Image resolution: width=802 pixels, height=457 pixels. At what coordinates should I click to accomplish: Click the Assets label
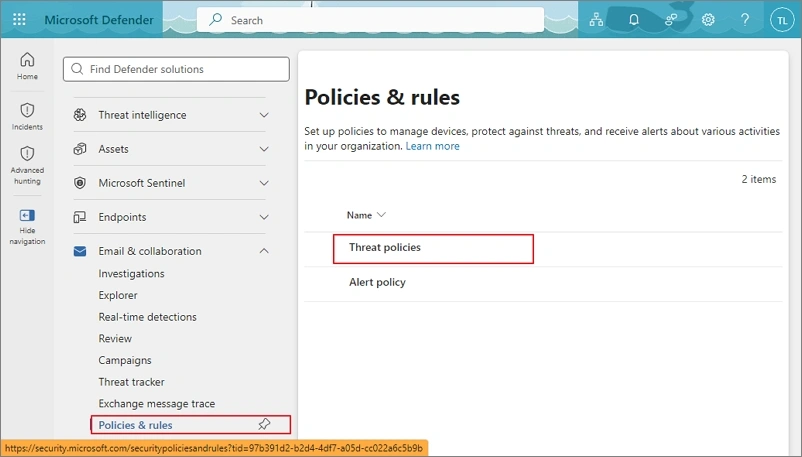click(x=114, y=149)
